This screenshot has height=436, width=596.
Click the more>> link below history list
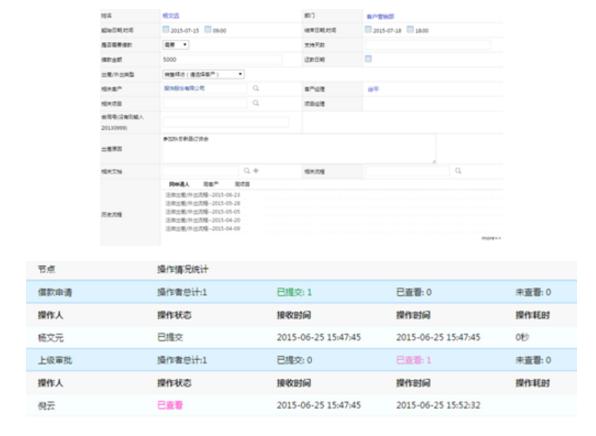(x=491, y=238)
